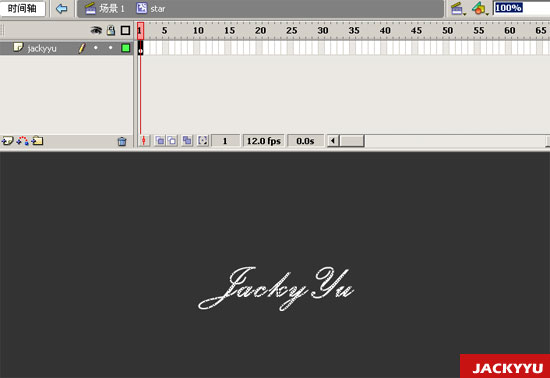Viewport: 550px width, 378px height.
Task: Toggle jackyyu layer green outline square
Action: (126, 48)
